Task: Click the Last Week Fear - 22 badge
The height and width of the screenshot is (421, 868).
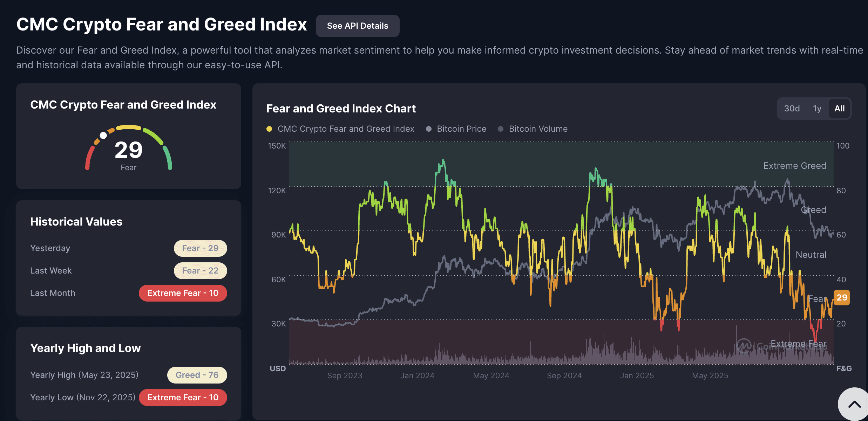Action: (200, 271)
